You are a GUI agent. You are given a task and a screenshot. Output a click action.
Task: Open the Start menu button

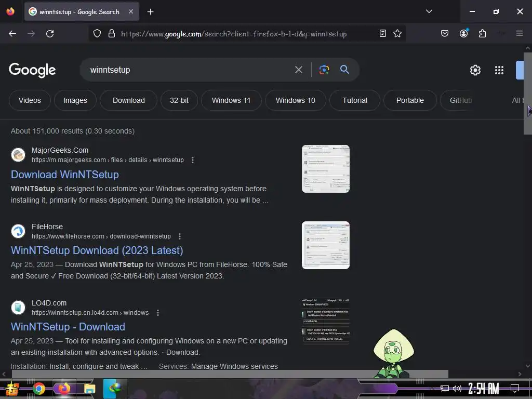click(x=12, y=389)
